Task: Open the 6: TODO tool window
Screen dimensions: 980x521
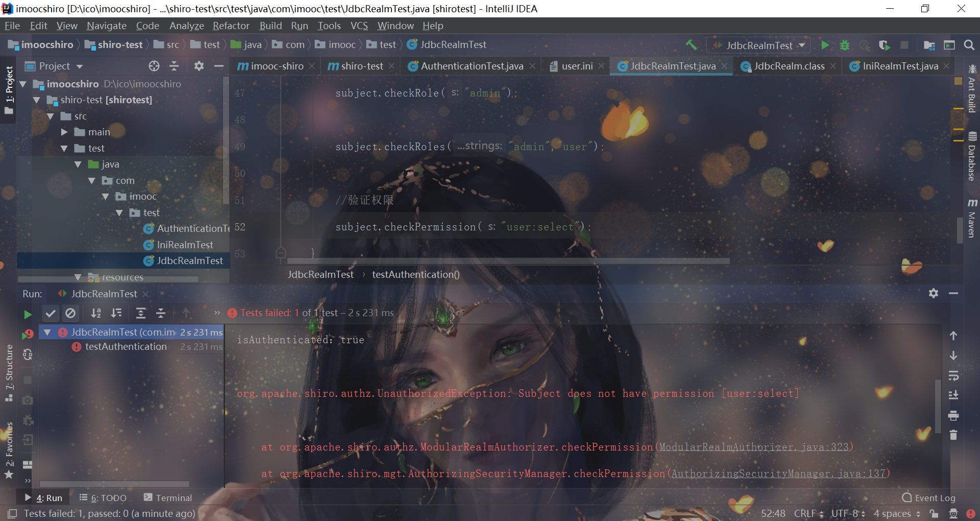Action: click(103, 498)
